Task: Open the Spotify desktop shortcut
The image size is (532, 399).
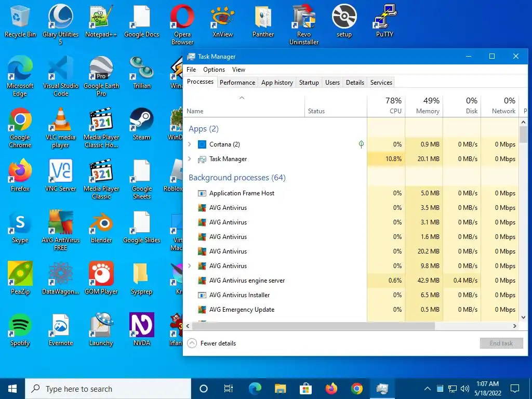Action: point(20,330)
